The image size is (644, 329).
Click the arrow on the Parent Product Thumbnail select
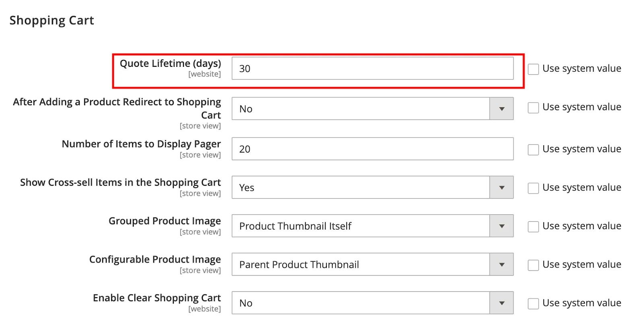point(502,265)
